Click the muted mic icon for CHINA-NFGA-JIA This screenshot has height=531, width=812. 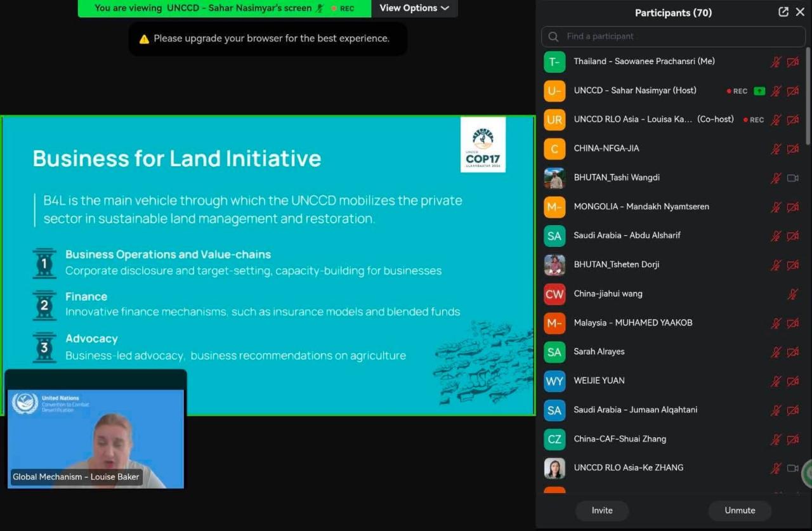click(776, 149)
